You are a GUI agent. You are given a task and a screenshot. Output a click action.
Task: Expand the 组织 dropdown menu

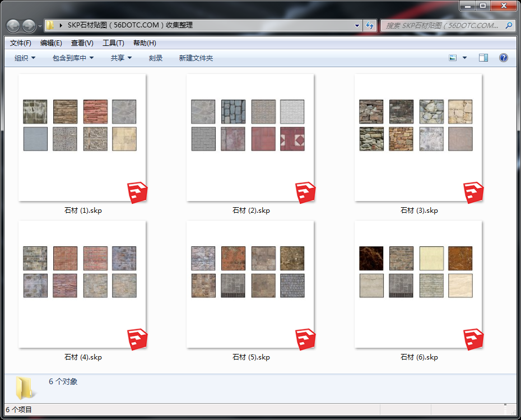pos(25,58)
